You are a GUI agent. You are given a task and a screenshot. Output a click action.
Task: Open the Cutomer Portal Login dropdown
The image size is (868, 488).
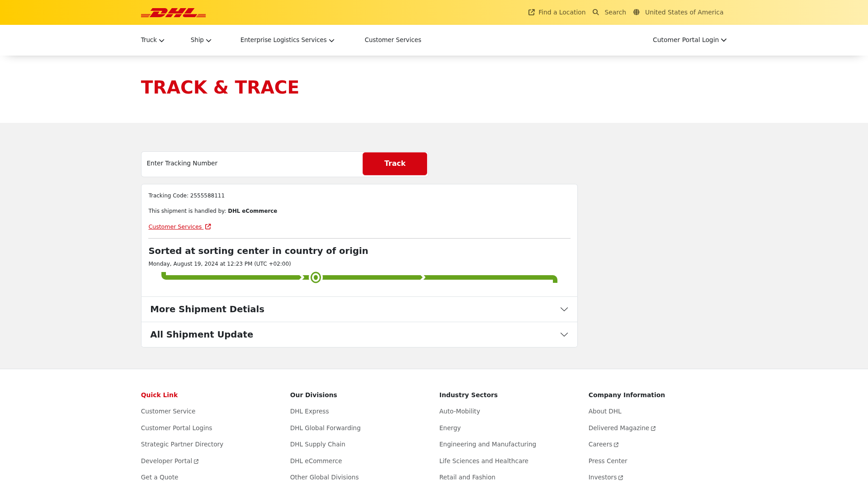pos(689,40)
